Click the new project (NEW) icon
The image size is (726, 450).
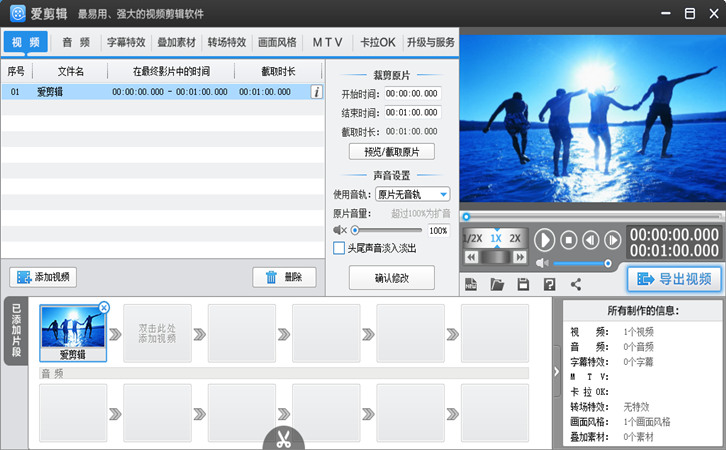(x=471, y=284)
